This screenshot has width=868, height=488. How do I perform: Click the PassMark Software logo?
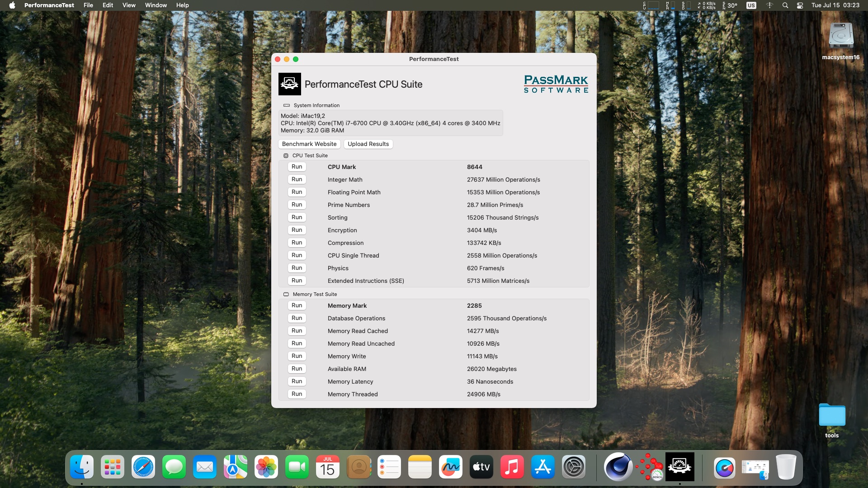556,84
